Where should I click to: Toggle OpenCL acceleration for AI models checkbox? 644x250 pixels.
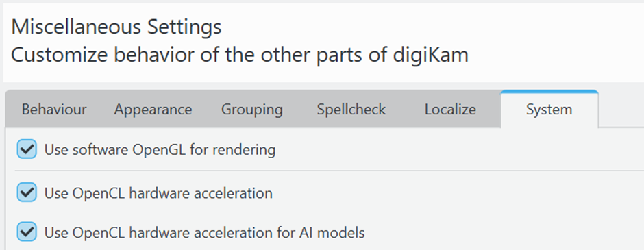coord(27,233)
